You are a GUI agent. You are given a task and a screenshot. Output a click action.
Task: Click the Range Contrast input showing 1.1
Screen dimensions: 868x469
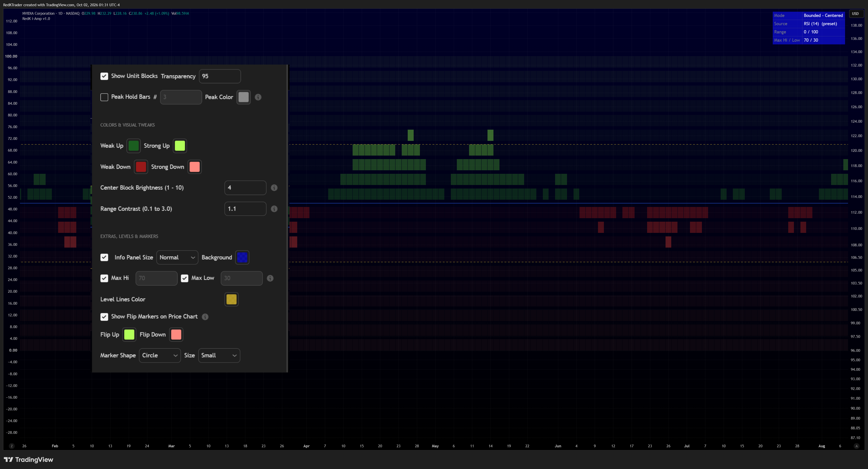tap(245, 209)
